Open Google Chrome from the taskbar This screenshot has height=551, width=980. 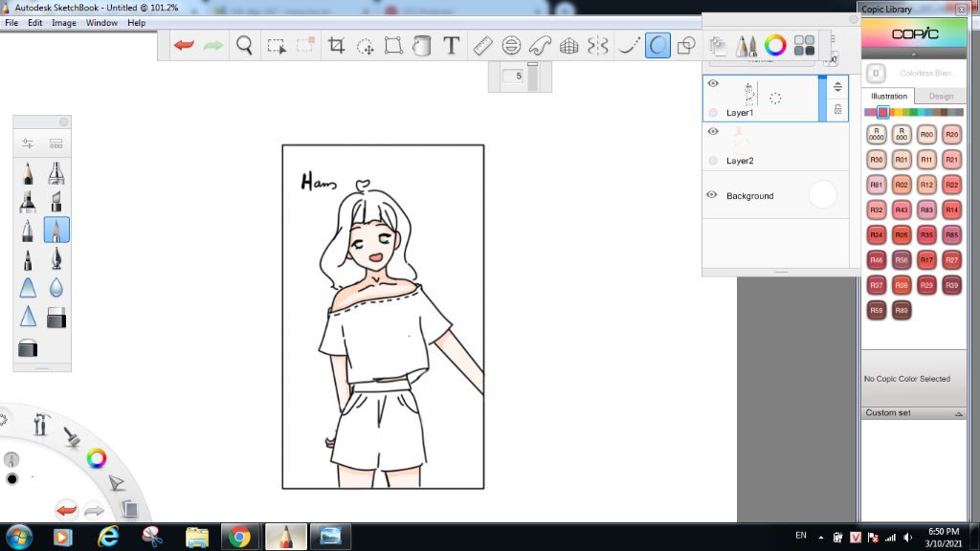[239, 537]
